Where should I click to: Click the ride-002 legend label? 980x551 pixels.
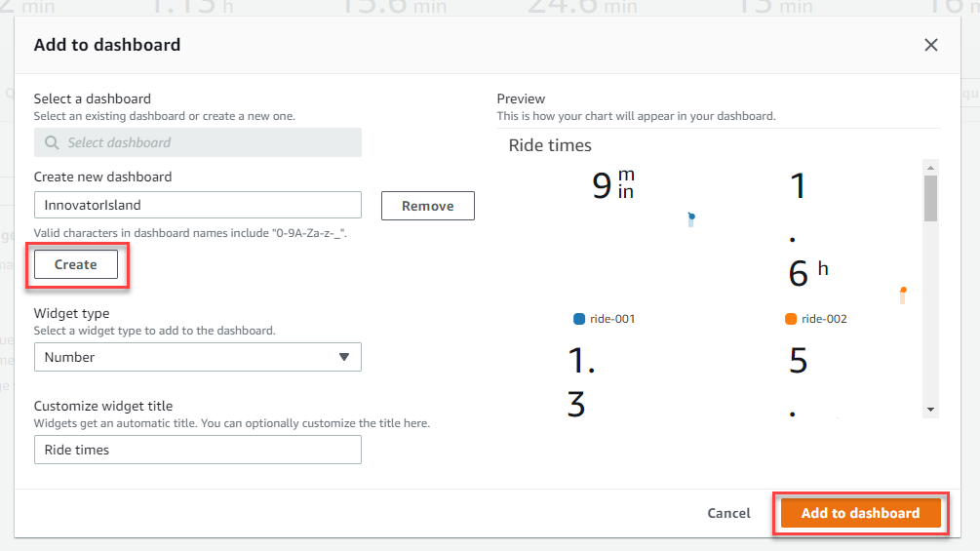(824, 319)
